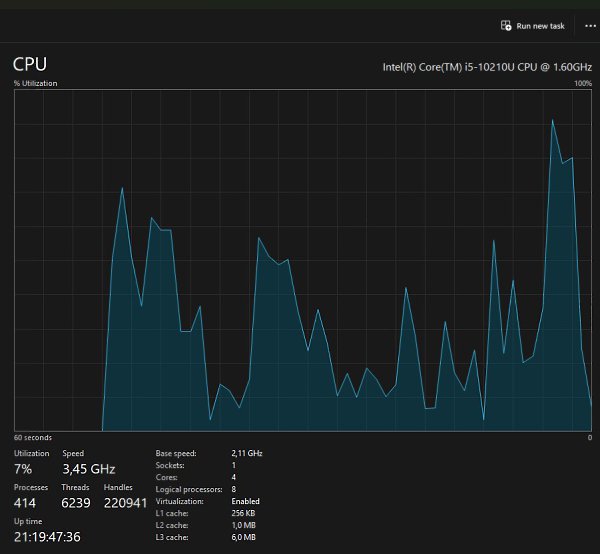
Task: Select the 220941 handles count
Action: tap(125, 502)
